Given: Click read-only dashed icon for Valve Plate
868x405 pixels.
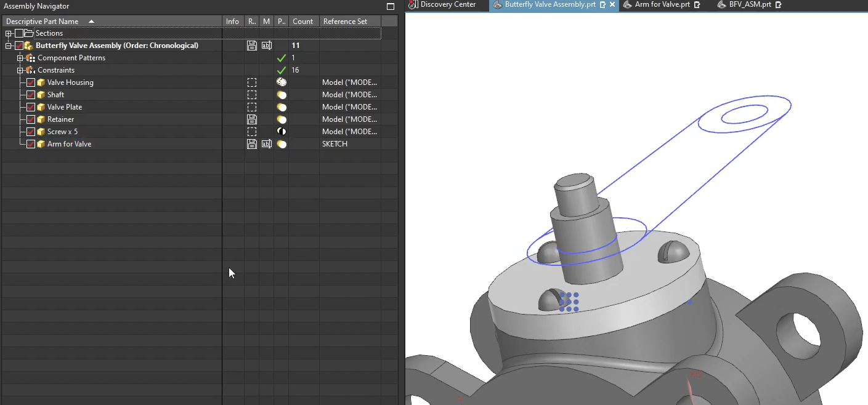Looking at the screenshot, I should click(251, 107).
